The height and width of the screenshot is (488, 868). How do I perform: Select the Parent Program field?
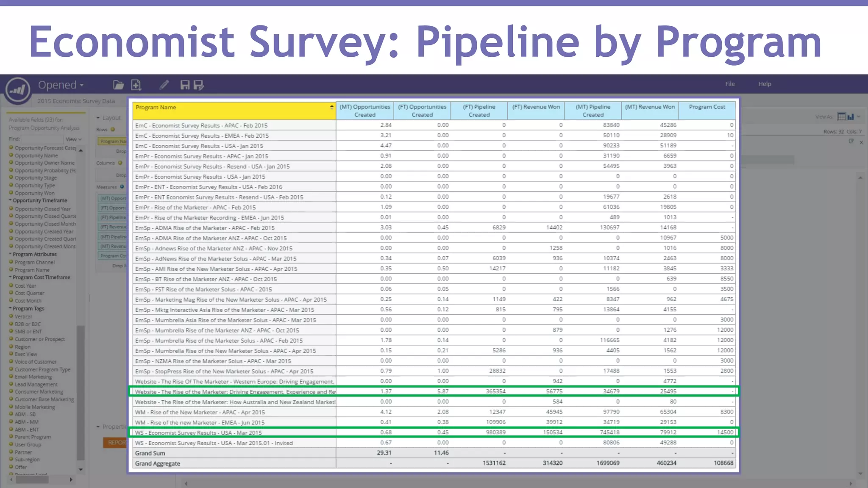pos(33,437)
